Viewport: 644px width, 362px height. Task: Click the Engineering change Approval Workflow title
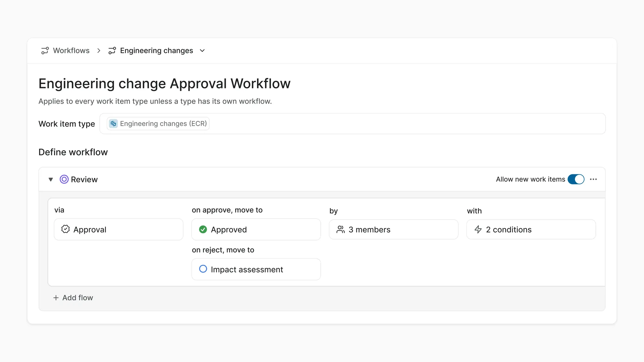tap(164, 84)
